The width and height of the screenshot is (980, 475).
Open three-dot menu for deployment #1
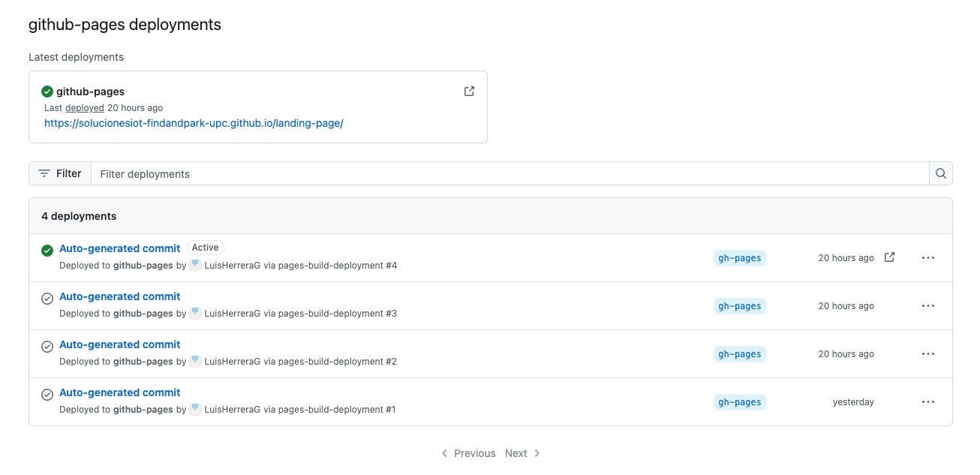928,401
